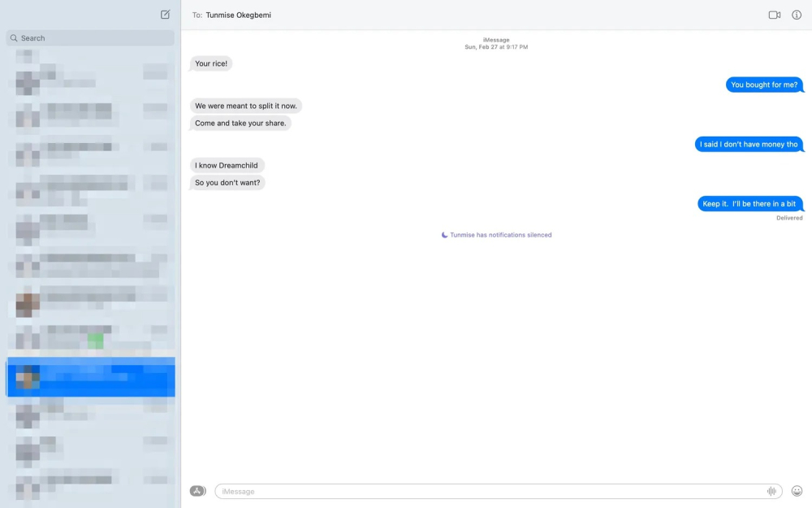Select the "Your rice!" message bubble
The height and width of the screenshot is (508, 812).
[211, 63]
